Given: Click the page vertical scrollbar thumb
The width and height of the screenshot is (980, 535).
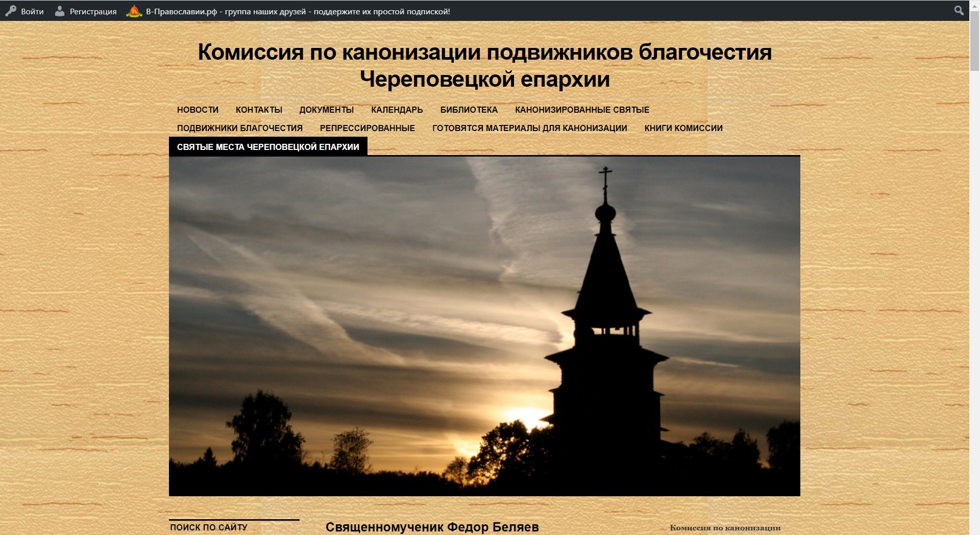Looking at the screenshot, I should 974,42.
